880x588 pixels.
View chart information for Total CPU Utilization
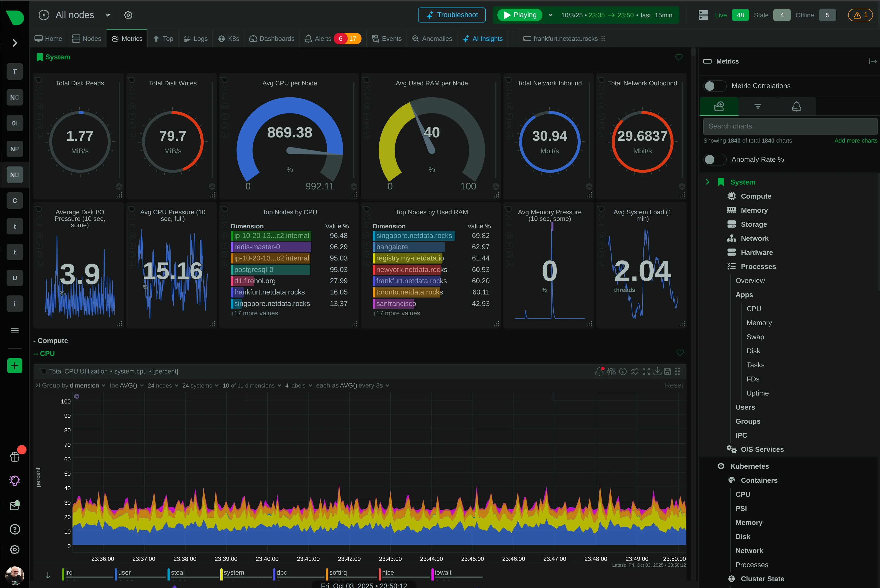click(623, 371)
